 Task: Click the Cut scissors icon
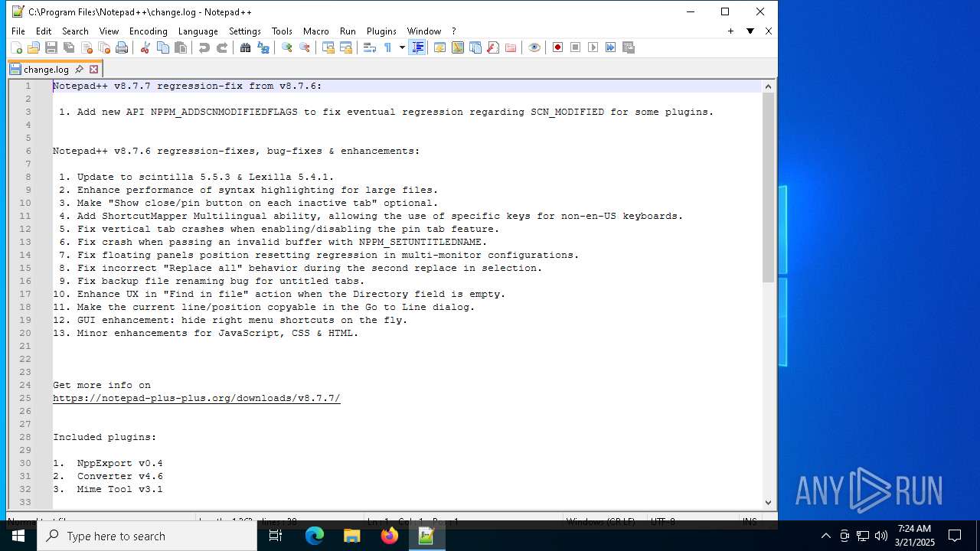tap(145, 47)
